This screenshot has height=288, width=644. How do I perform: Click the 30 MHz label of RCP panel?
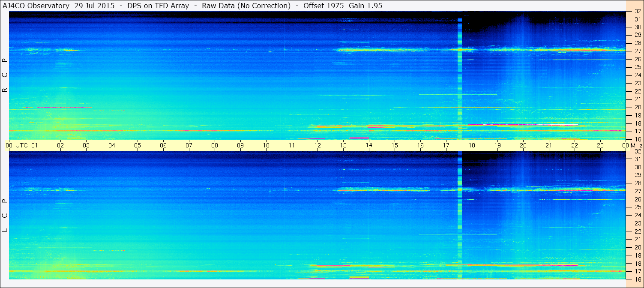pos(637,27)
